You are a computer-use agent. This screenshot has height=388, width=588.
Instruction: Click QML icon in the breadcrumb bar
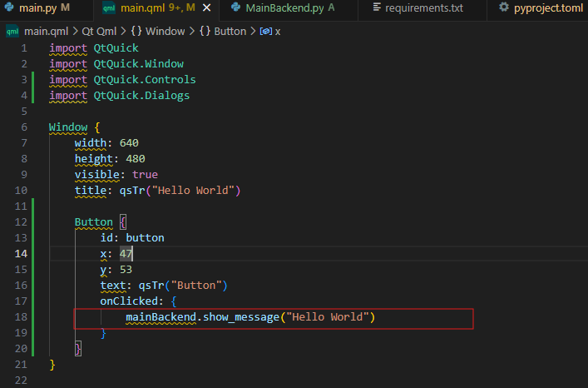tap(12, 32)
